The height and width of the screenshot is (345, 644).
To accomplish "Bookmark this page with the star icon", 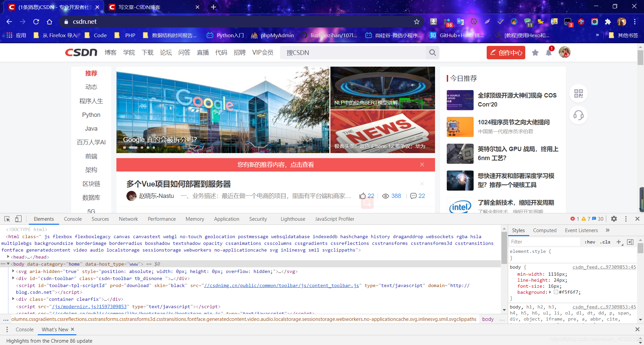I will point(417,22).
